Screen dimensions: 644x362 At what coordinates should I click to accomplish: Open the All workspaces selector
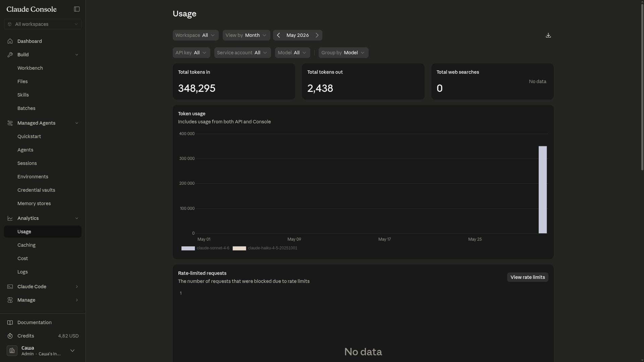point(43,24)
